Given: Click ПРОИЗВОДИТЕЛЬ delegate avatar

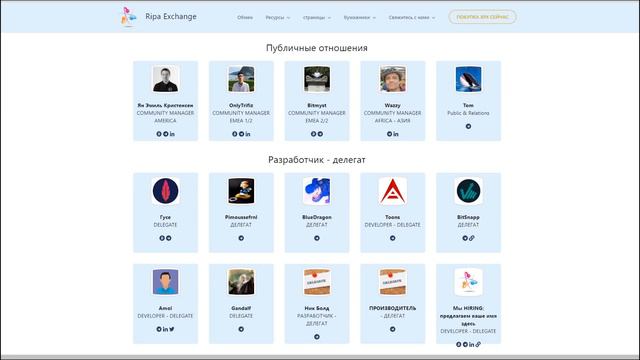Looking at the screenshot, I should point(393,282).
